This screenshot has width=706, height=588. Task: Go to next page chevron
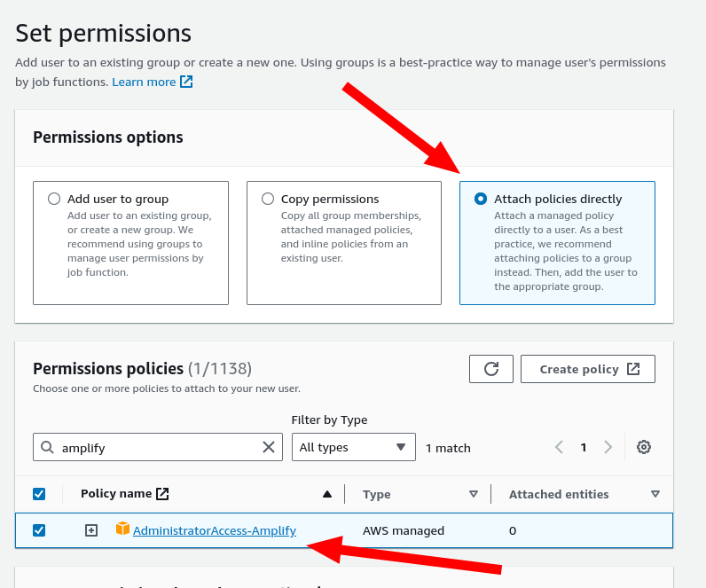click(x=608, y=447)
